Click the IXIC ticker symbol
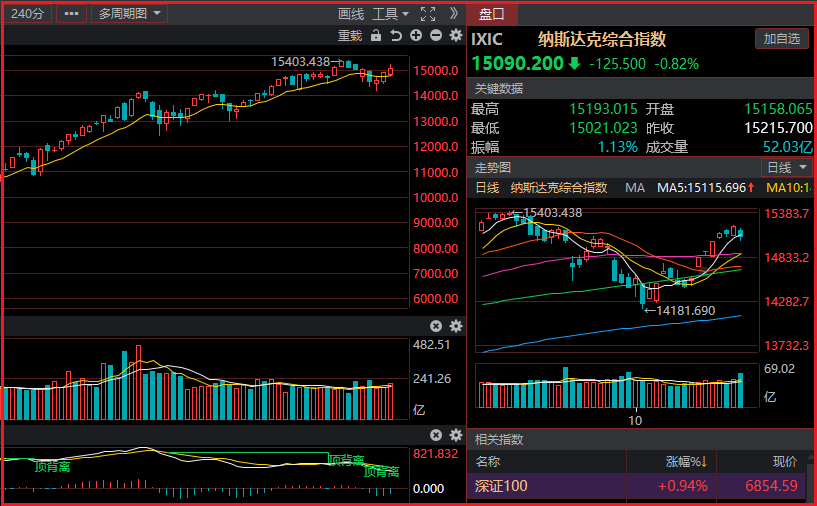The width and height of the screenshot is (817, 506). click(487, 39)
